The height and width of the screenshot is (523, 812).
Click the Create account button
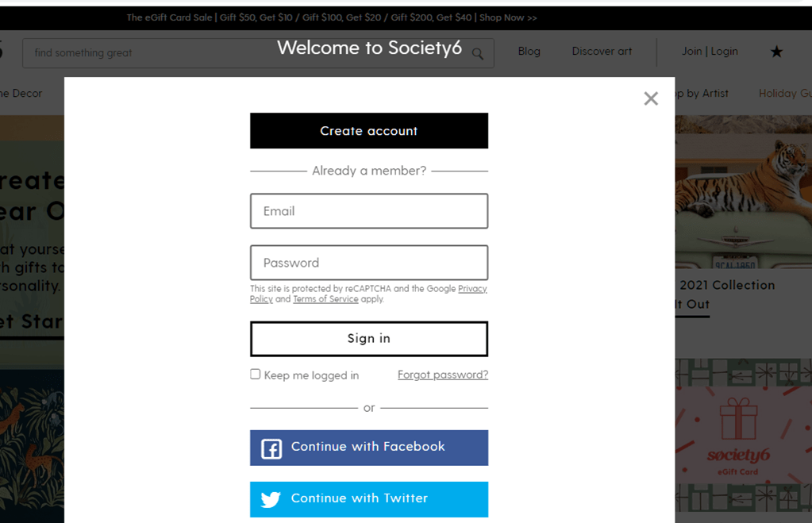pyautogui.click(x=369, y=130)
